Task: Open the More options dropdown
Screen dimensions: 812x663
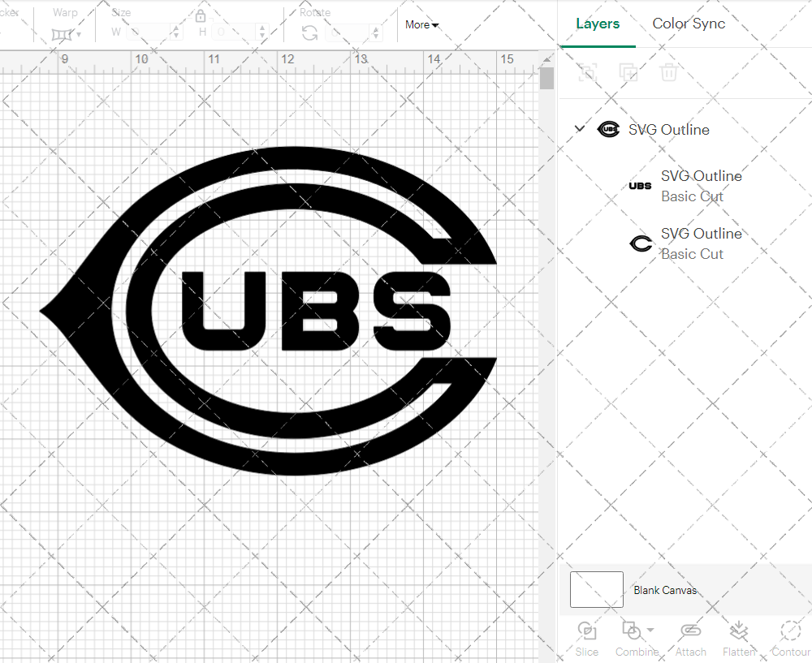Action: pos(421,24)
